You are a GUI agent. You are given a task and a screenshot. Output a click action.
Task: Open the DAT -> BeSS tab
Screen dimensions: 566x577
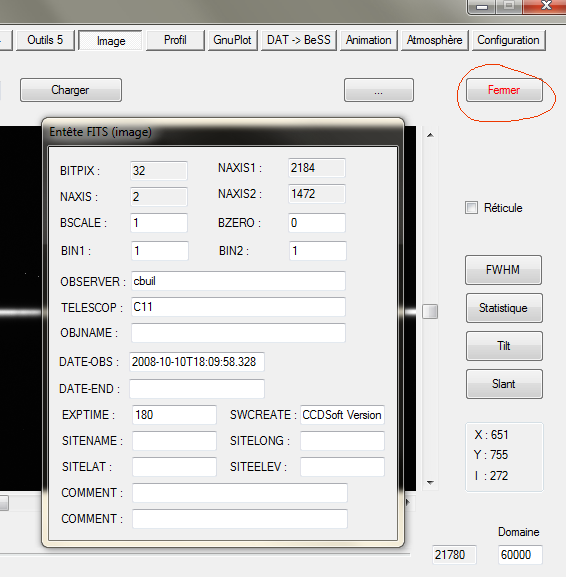(299, 40)
